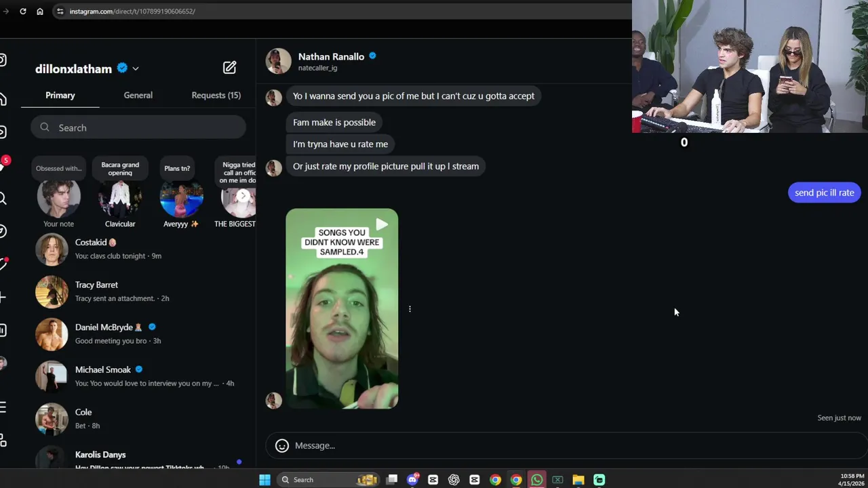Click Nathan Ranallo's header profile picture
The height and width of the screenshot is (488, 868).
pyautogui.click(x=278, y=61)
